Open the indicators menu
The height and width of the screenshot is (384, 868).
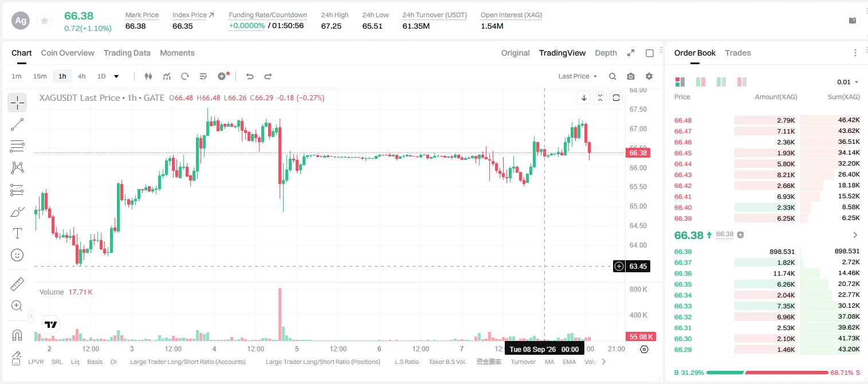(167, 76)
